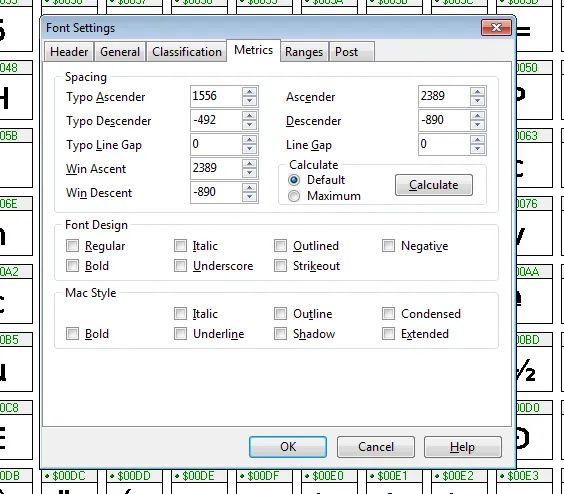Screen dimensions: 564x494
Task: Click the Typo Line Gap field
Action: pos(216,144)
